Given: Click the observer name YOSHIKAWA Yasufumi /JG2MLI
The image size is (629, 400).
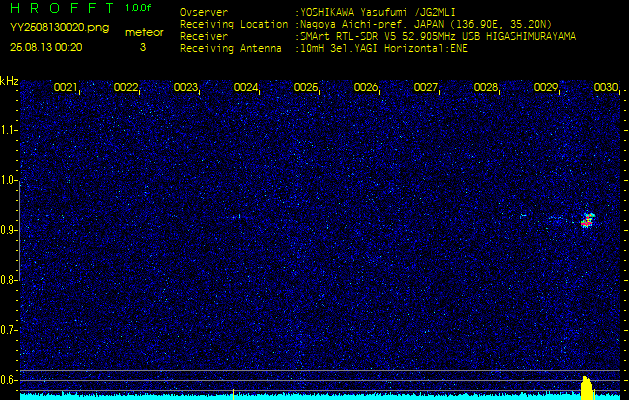Looking at the screenshot, I should pos(377,13).
